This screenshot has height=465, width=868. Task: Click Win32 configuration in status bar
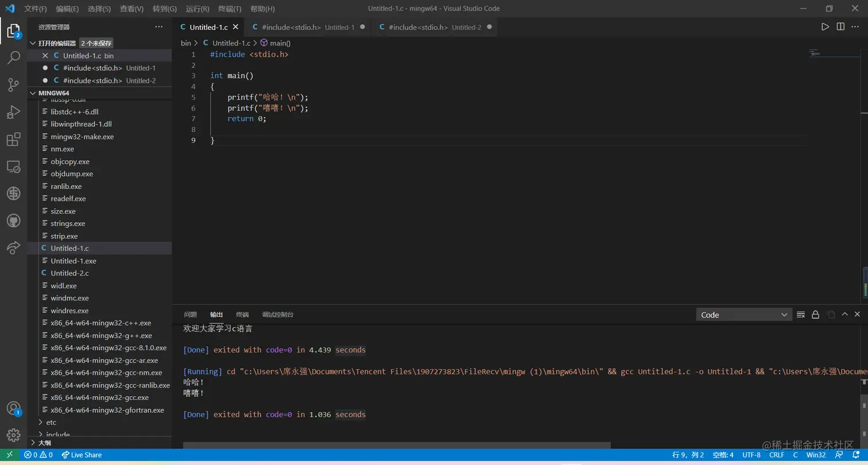(x=816, y=455)
